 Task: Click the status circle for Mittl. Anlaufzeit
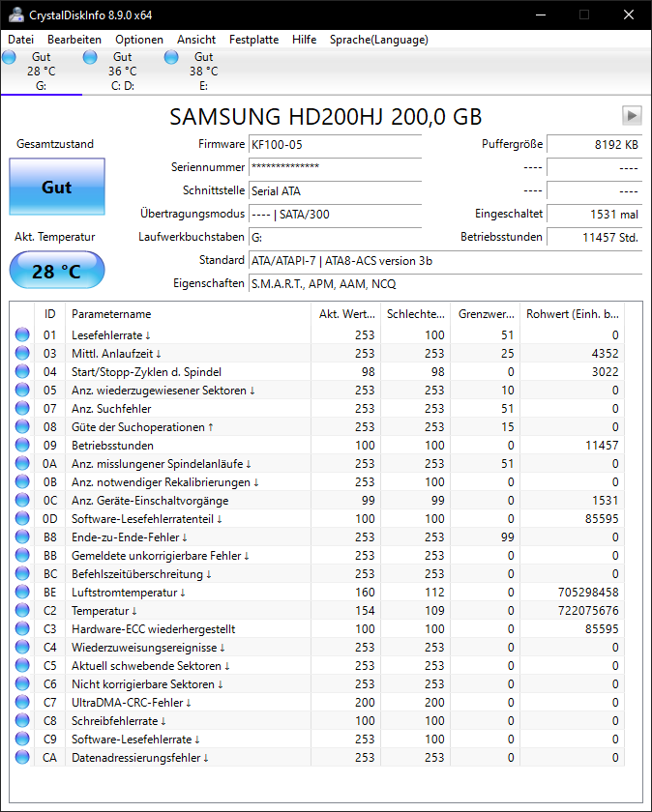22,353
